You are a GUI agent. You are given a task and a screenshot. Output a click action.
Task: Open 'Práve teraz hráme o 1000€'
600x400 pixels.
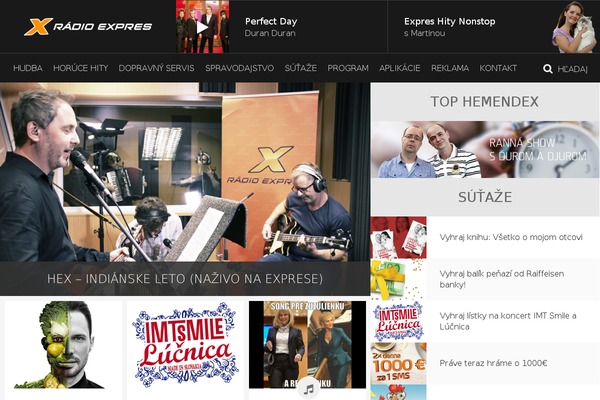pos(493,363)
